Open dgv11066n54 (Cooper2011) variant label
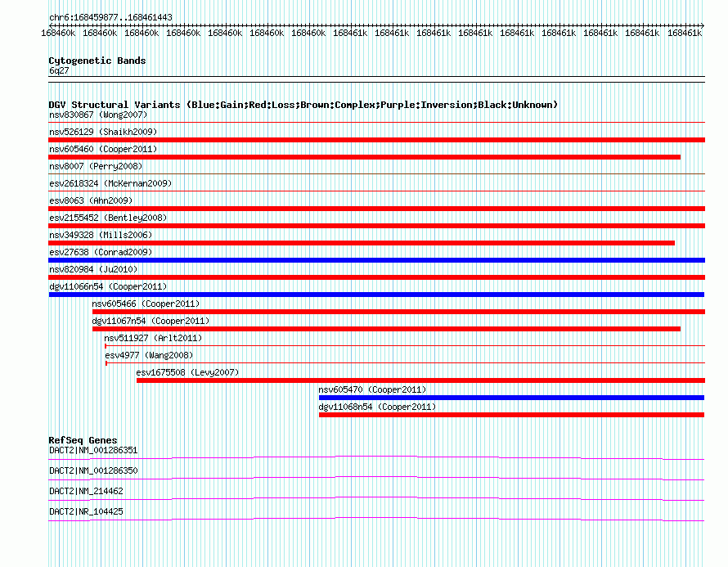The image size is (728, 567). [108, 286]
